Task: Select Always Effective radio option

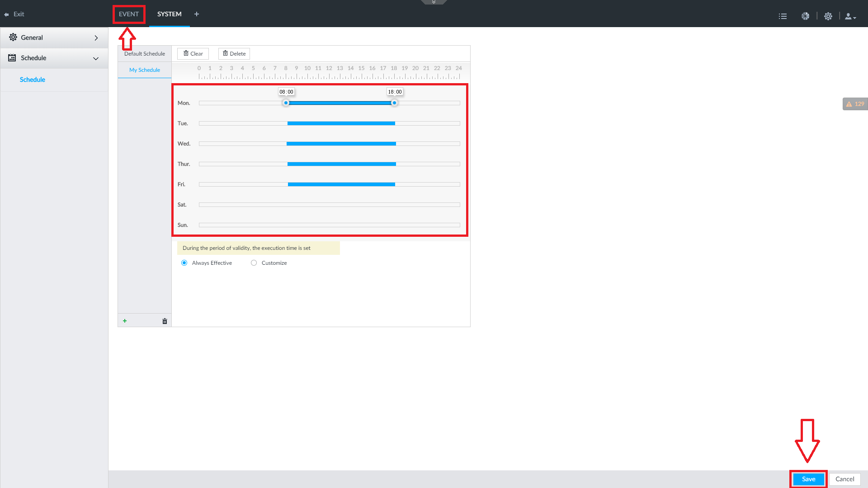Action: (x=184, y=263)
